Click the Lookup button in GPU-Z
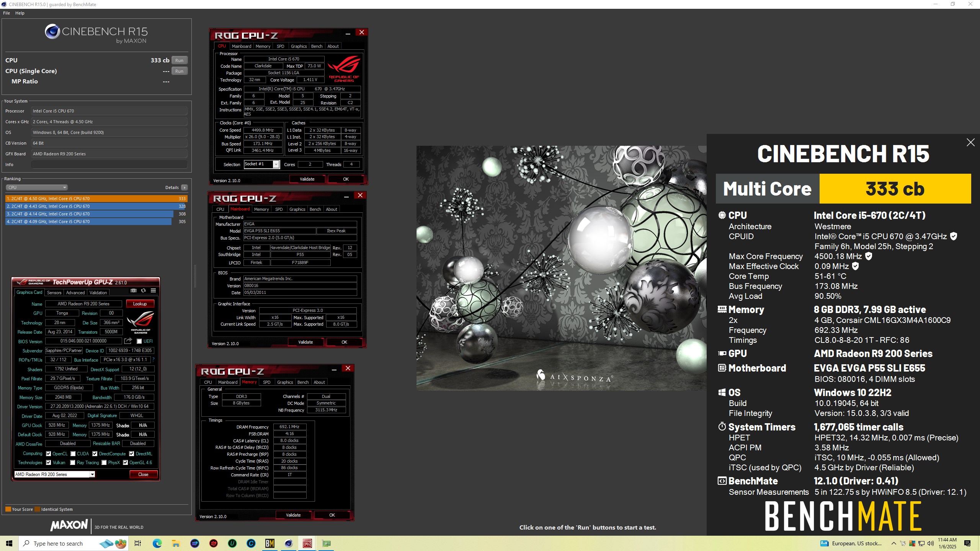Screen dimensions: 980x551 (x=140, y=304)
